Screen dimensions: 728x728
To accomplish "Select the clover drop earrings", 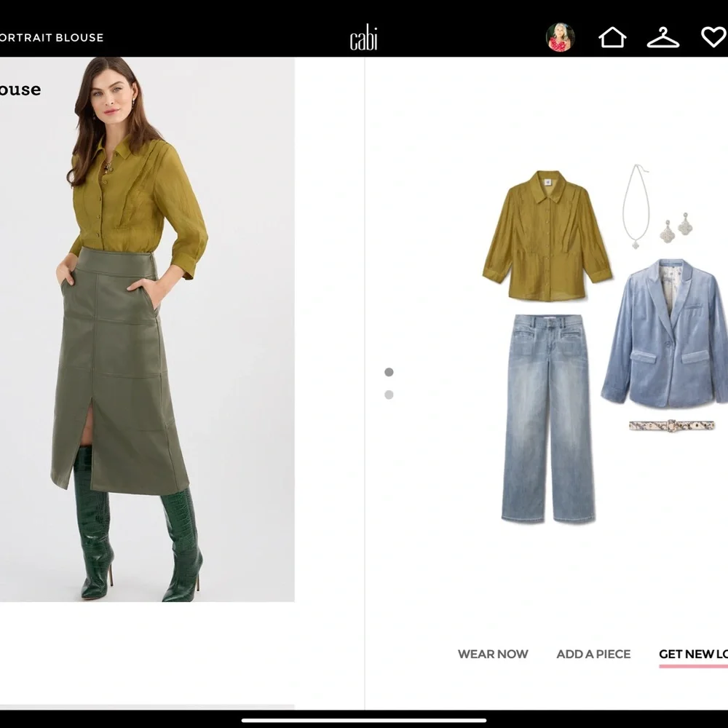I will click(x=676, y=227).
